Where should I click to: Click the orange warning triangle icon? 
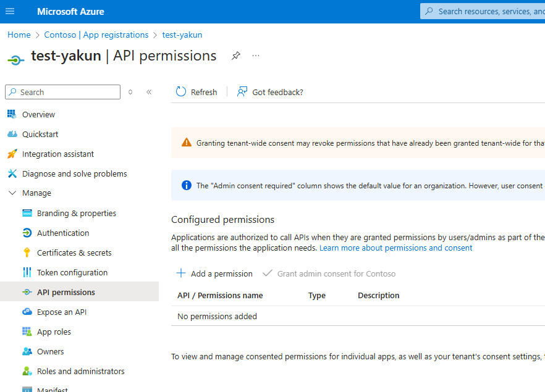coord(187,143)
